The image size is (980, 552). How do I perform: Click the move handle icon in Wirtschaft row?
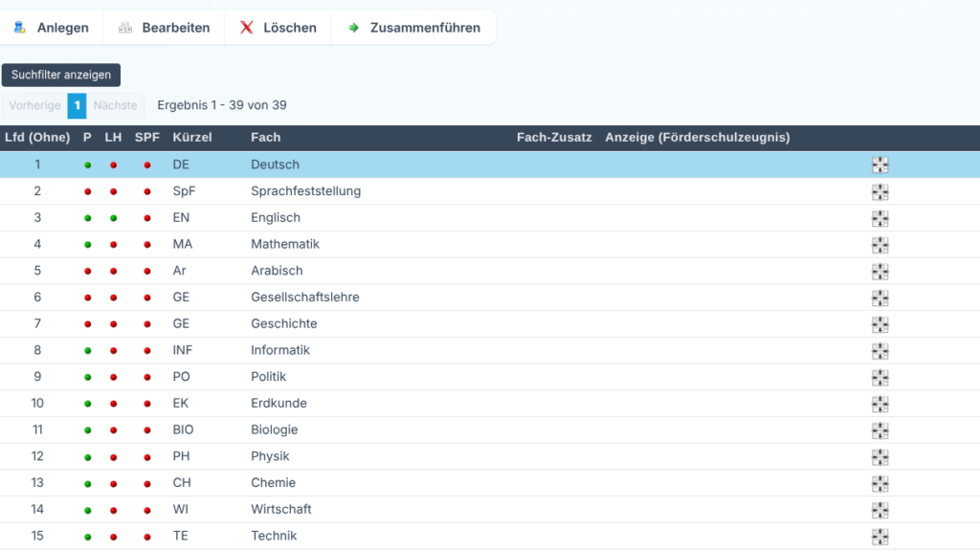pos(880,510)
